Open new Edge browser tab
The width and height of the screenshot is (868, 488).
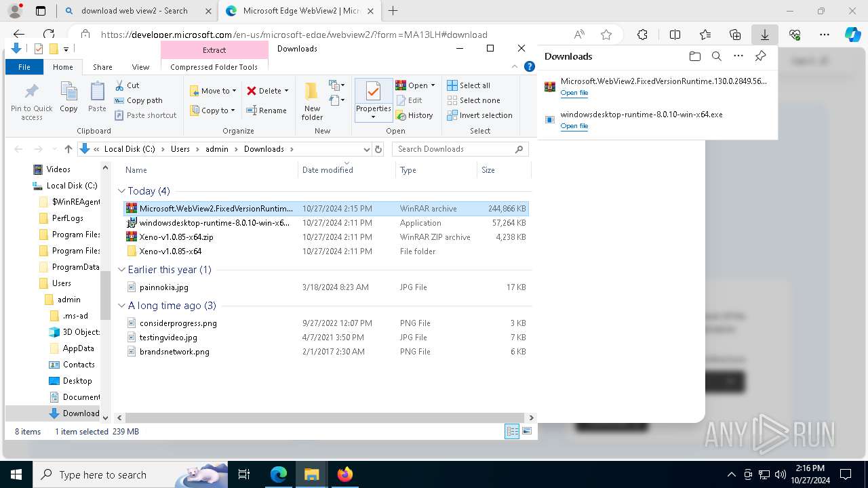pyautogui.click(x=393, y=11)
